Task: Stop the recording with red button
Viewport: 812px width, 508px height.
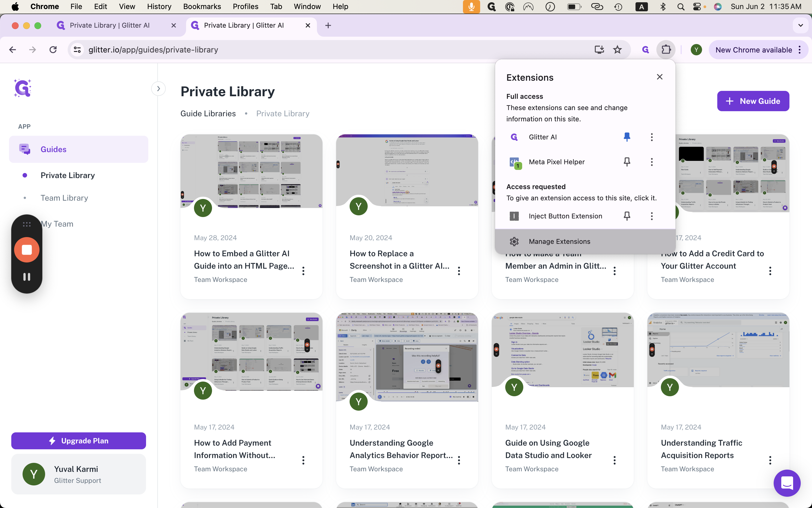Action: click(27, 250)
